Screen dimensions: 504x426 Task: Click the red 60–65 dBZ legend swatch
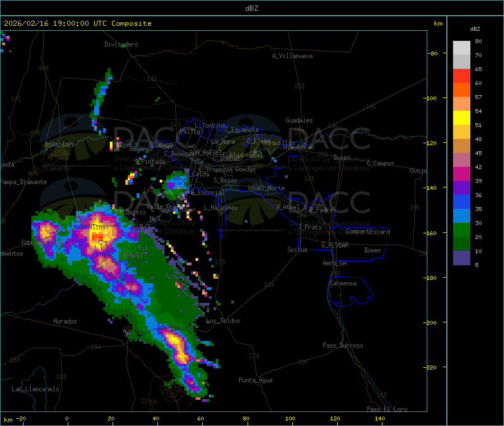461,76
